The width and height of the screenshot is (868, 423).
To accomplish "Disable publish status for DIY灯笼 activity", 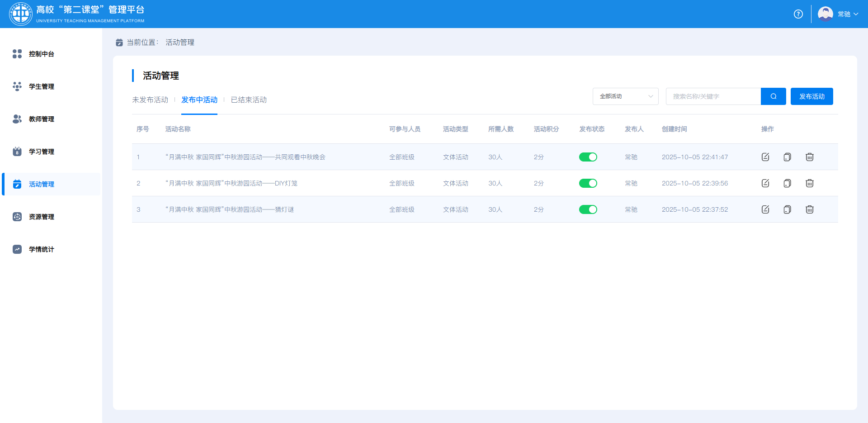I will click(x=588, y=183).
